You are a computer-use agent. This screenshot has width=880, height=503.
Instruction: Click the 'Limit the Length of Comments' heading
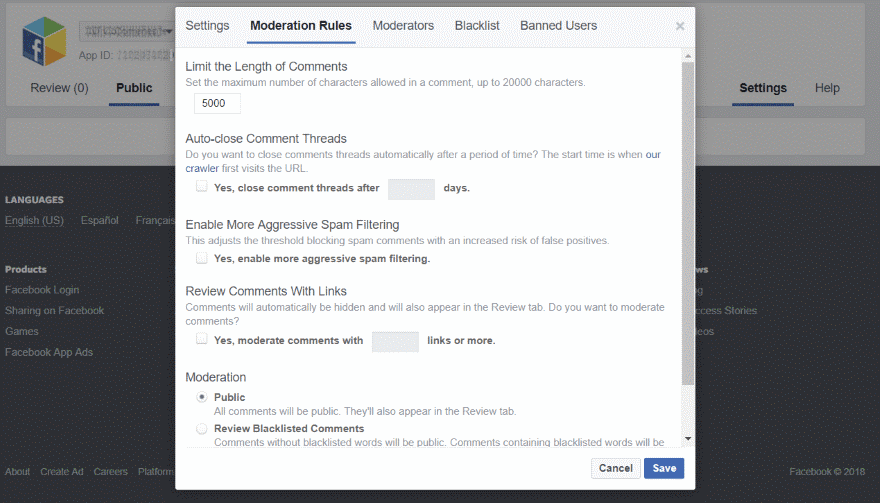(267, 67)
